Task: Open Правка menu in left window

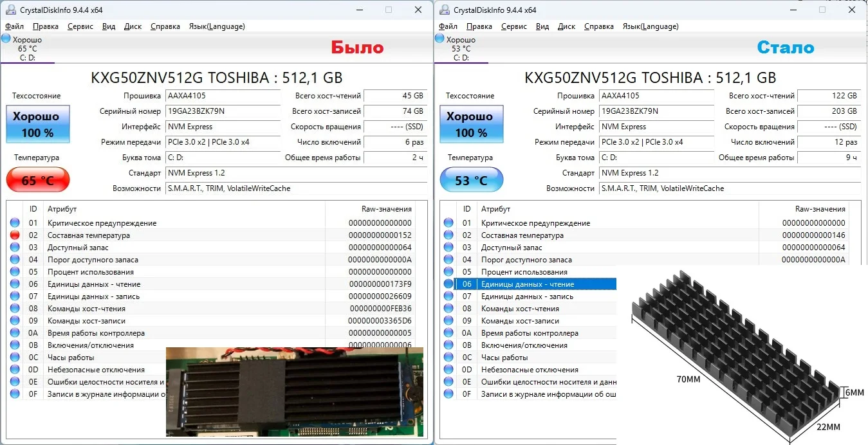Action: click(45, 26)
